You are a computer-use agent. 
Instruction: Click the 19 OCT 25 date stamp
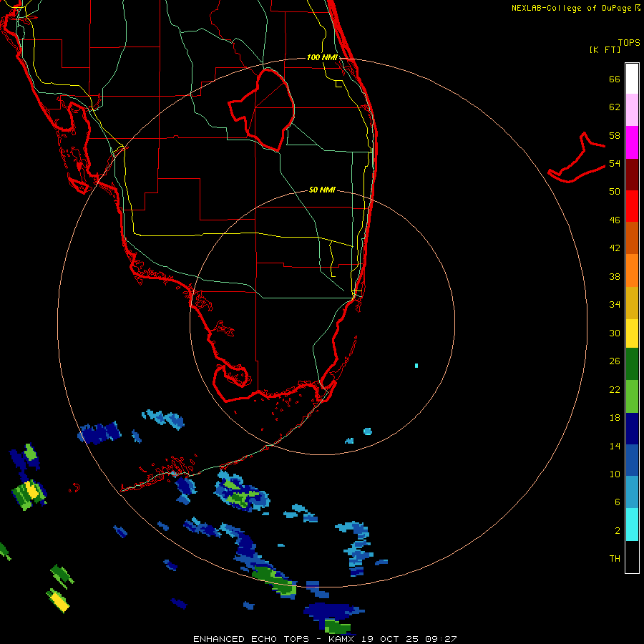point(390,639)
